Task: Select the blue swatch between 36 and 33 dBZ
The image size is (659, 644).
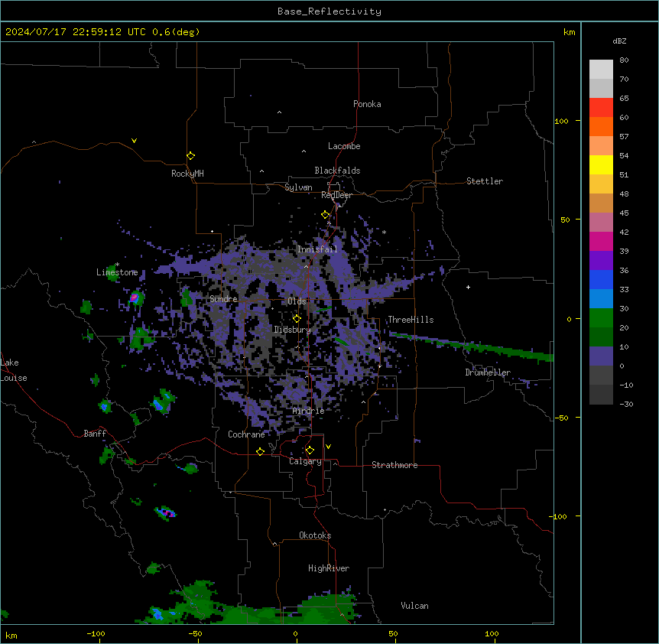Action: click(x=601, y=279)
